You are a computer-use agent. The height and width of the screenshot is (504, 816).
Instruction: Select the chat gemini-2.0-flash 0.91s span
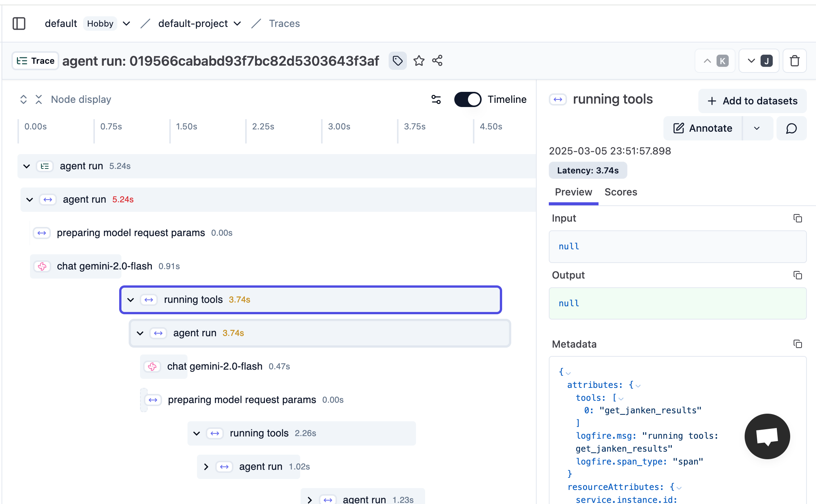[104, 266]
